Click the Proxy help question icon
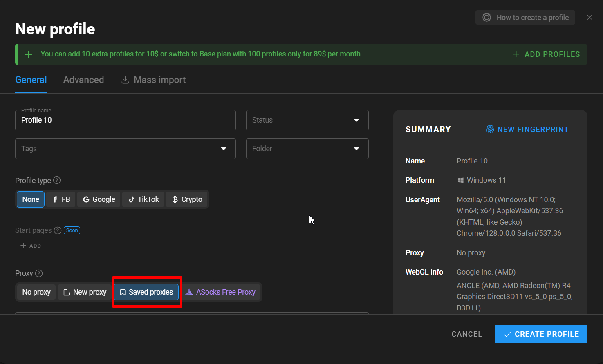The height and width of the screenshot is (364, 603). 39,273
